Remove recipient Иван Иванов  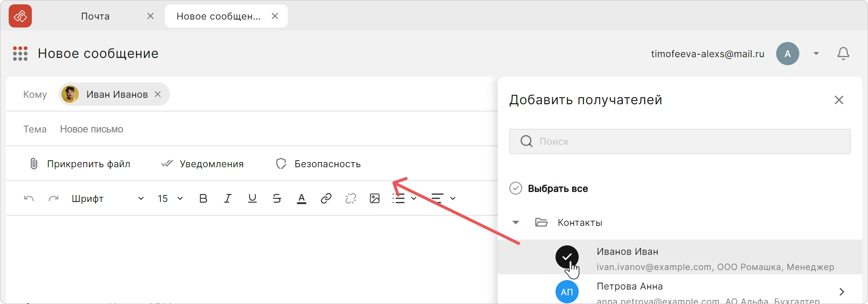pos(158,94)
